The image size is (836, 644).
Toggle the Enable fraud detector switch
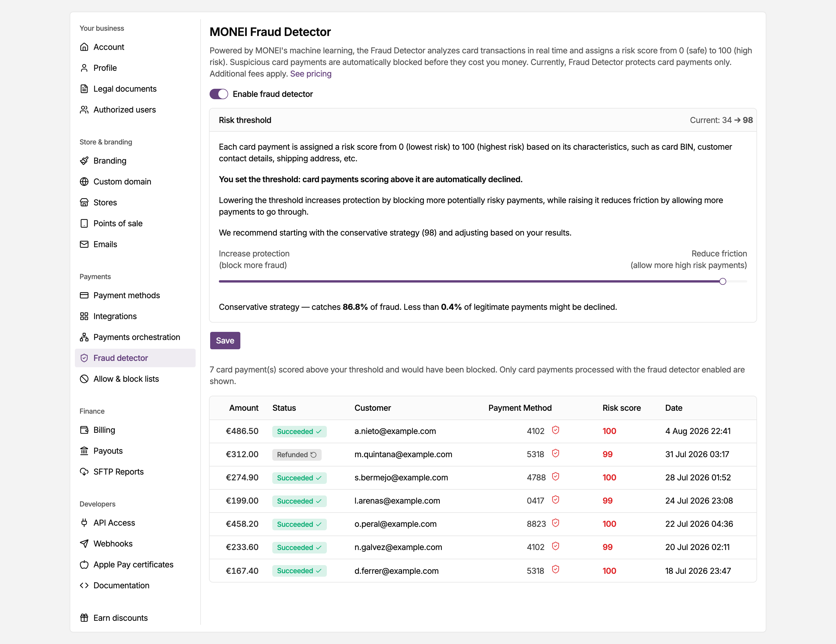pos(219,94)
